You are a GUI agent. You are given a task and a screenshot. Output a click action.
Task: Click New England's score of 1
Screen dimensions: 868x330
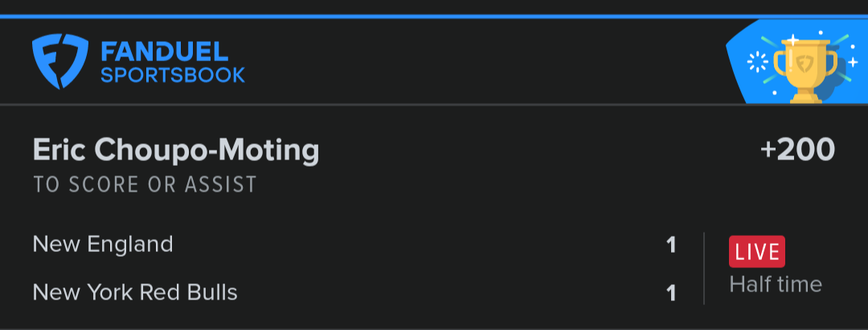pos(671,245)
